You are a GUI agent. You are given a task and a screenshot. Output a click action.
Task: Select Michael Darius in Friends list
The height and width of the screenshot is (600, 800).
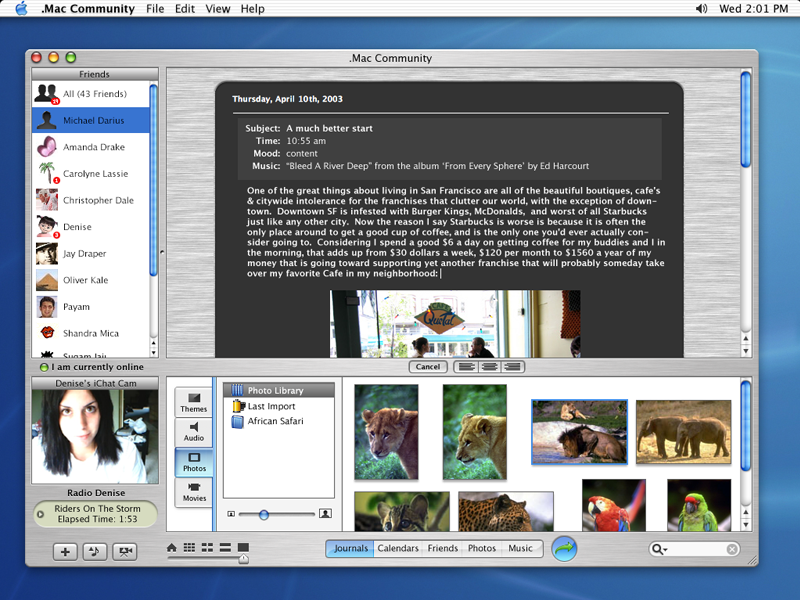click(x=91, y=120)
